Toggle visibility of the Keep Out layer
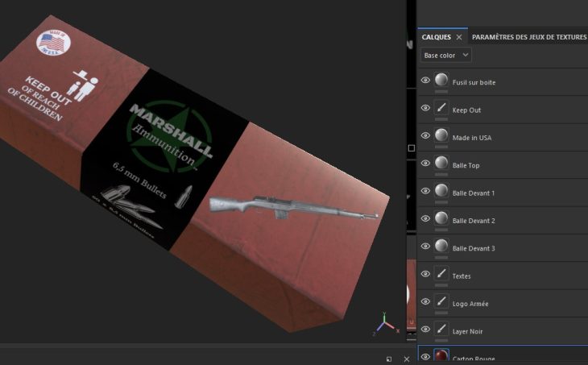The width and height of the screenshot is (588, 365). coord(425,108)
